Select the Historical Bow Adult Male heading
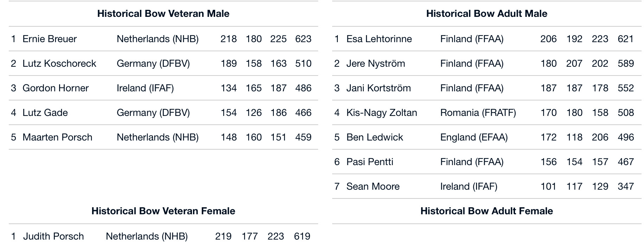644x248 pixels. [487, 14]
